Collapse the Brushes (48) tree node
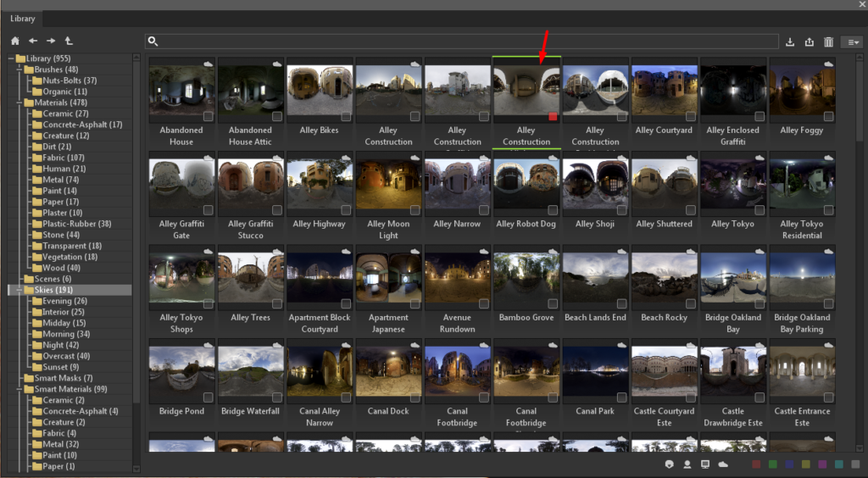This screenshot has width=868, height=478. (19, 69)
